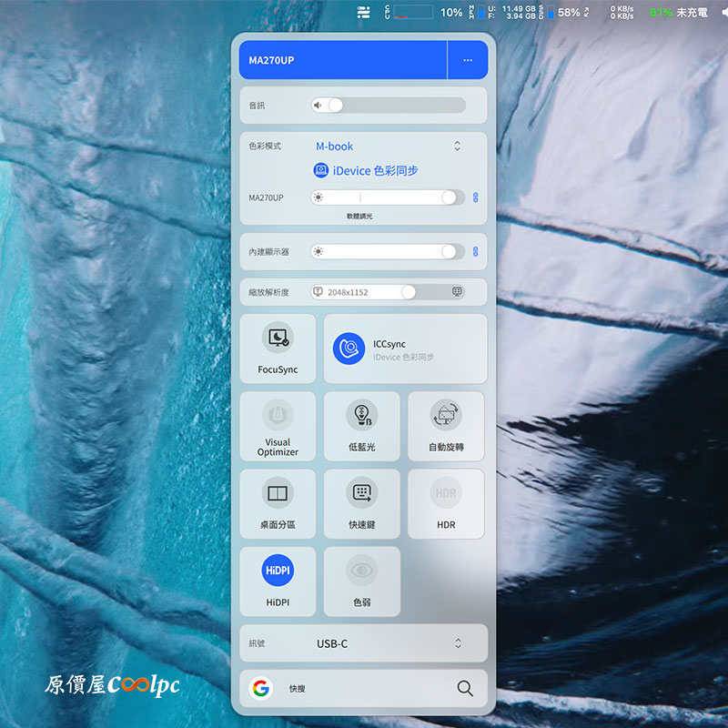728x728 pixels.
Task: Open Visual Optimizer tile
Action: [x=278, y=426]
